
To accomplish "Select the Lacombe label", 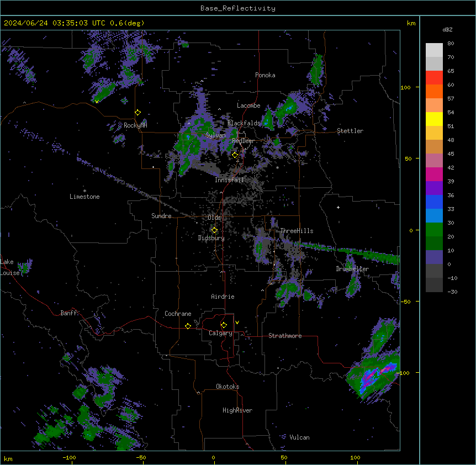I will 248,105.
